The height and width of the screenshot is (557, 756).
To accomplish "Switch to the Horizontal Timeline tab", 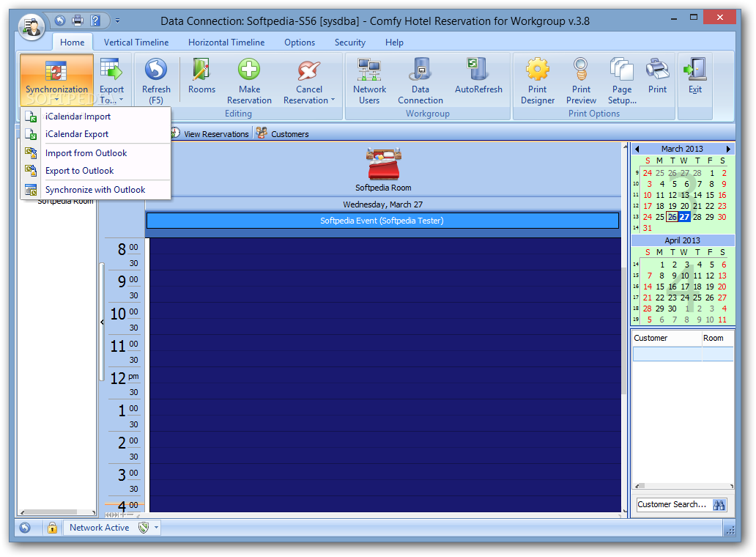I will [x=226, y=43].
